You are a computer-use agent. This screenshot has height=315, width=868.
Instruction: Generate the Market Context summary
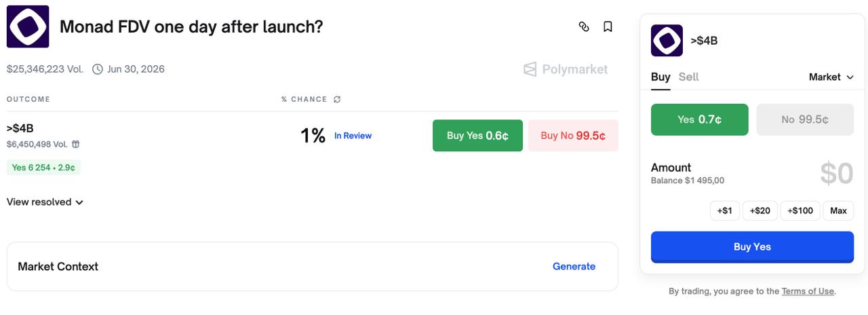[574, 266]
